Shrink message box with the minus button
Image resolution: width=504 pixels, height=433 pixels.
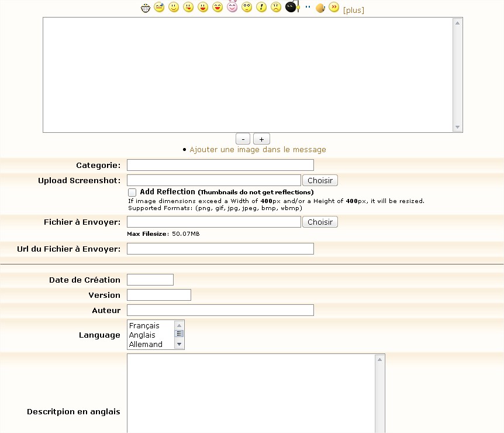pos(243,139)
